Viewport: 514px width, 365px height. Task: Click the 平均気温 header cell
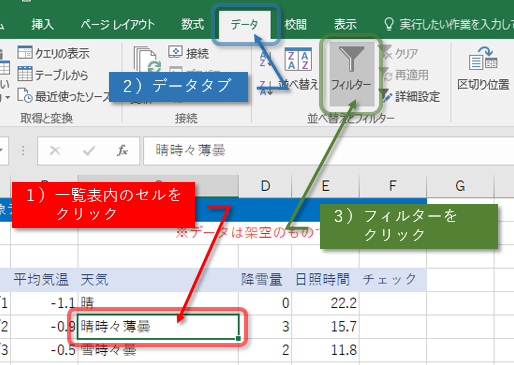[x=44, y=280]
